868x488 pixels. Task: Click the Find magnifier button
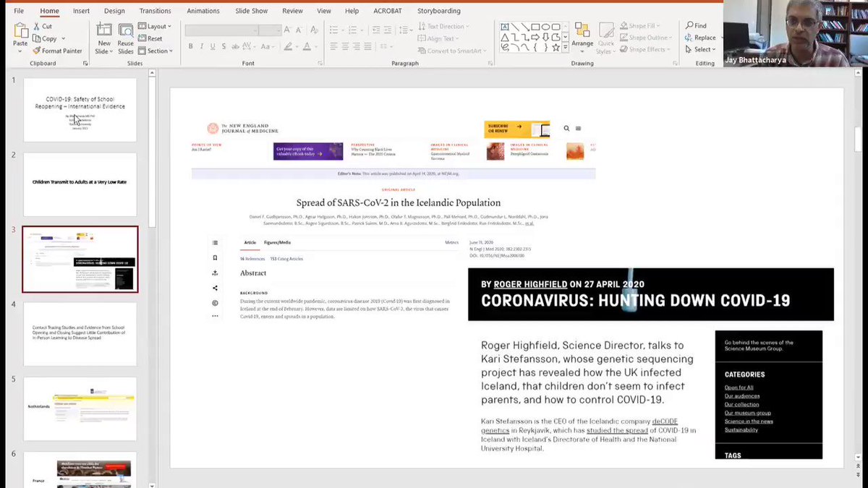click(x=697, y=26)
